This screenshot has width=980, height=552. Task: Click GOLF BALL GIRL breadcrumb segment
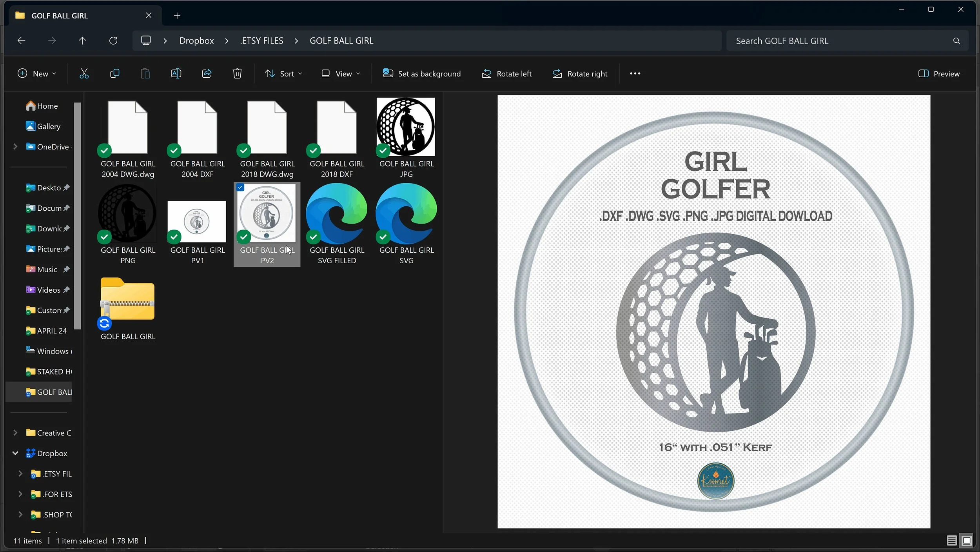click(341, 41)
